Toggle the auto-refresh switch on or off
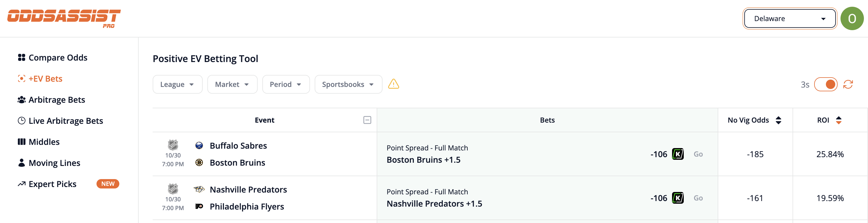The height and width of the screenshot is (223, 868). [826, 84]
